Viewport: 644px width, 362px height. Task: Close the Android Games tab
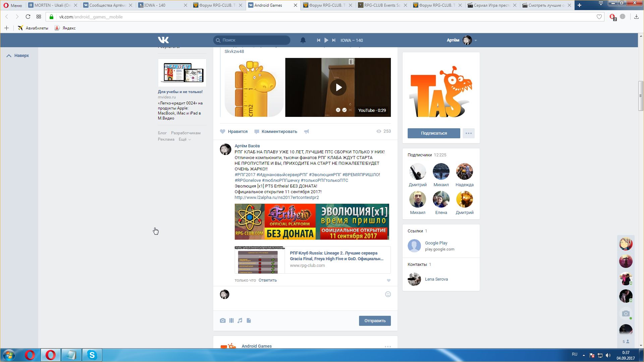click(295, 5)
